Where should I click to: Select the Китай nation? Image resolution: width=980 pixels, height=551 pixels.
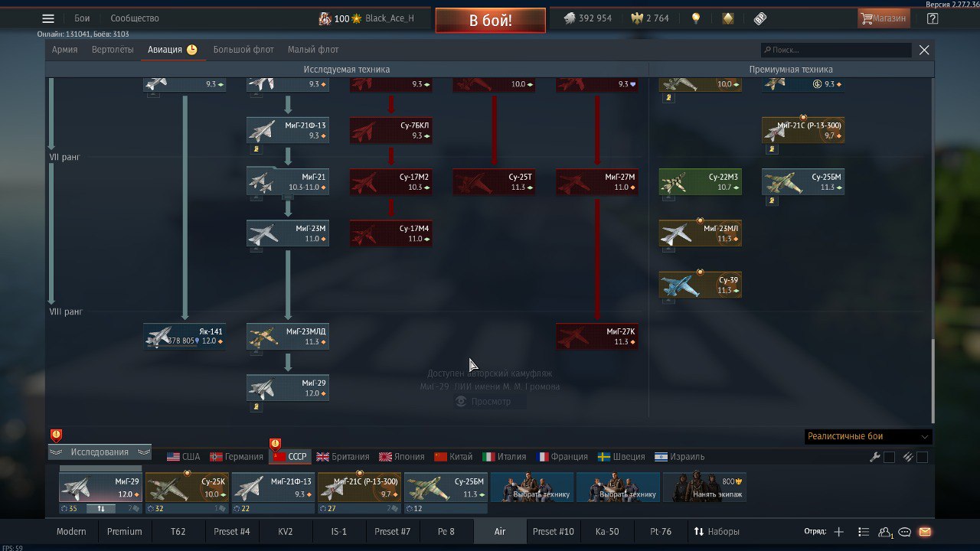453,457
